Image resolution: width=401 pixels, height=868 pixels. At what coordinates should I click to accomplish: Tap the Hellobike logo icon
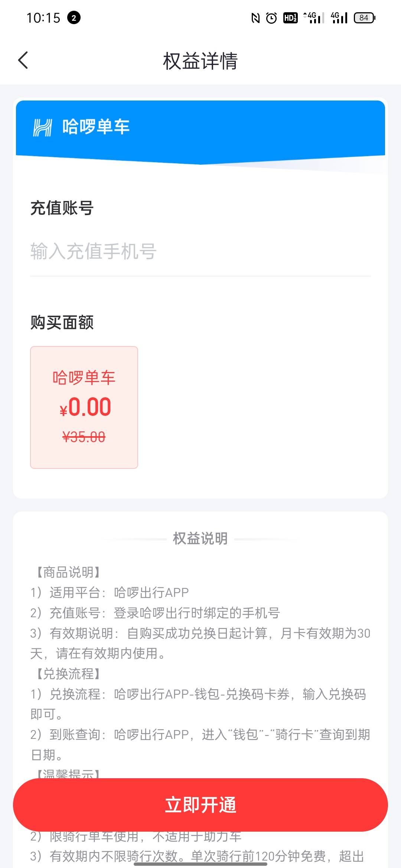[43, 127]
